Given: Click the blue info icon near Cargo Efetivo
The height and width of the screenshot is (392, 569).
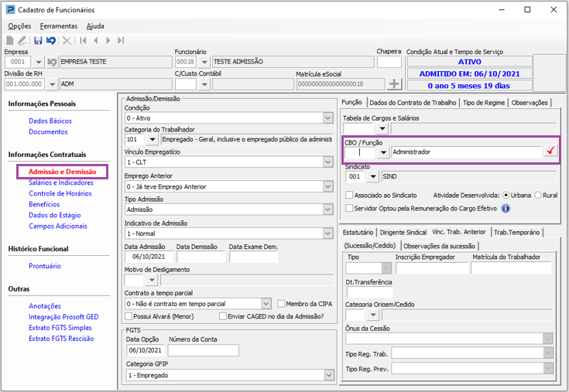Looking at the screenshot, I should point(506,208).
